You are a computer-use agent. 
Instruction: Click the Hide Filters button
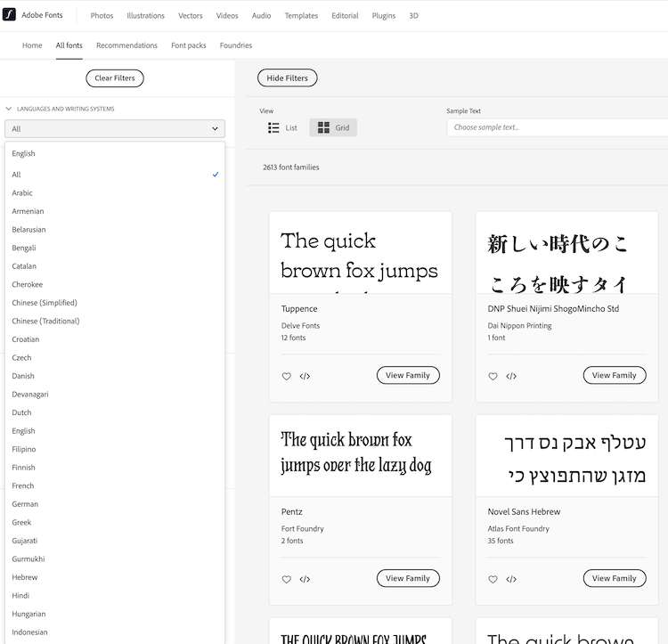pyautogui.click(x=287, y=78)
